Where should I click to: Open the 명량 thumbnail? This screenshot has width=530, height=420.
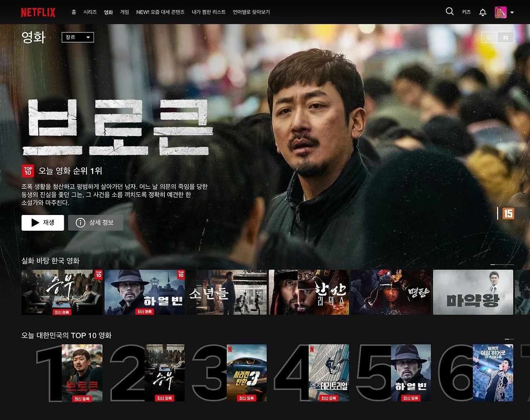tap(391, 292)
